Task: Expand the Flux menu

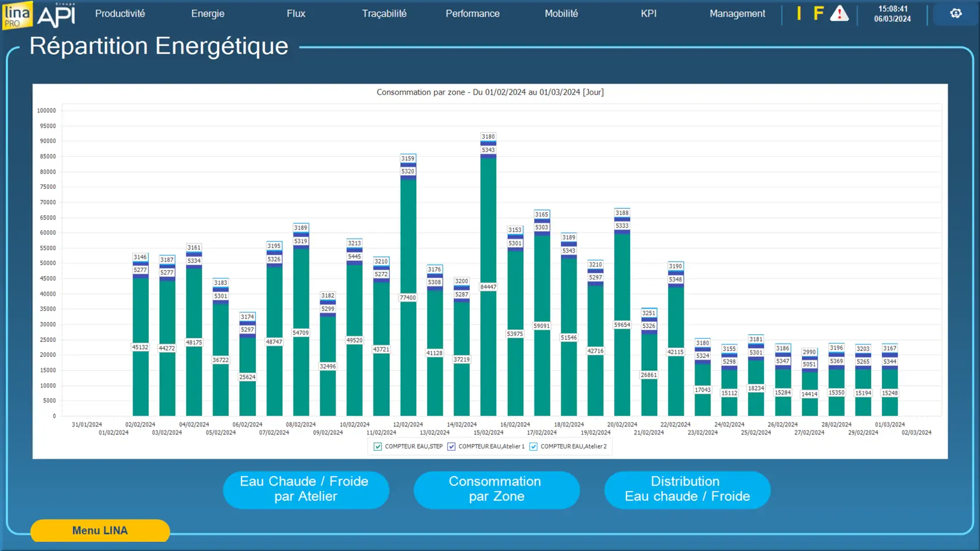Action: (x=296, y=13)
